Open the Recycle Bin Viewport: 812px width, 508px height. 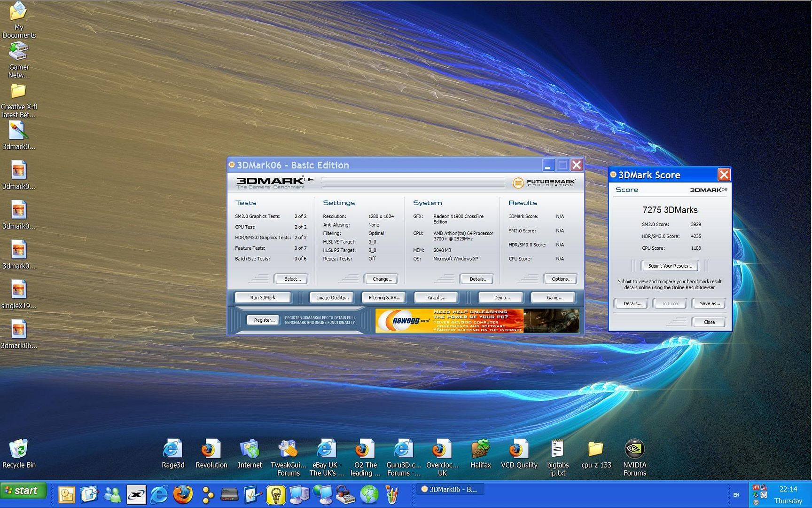(x=19, y=454)
